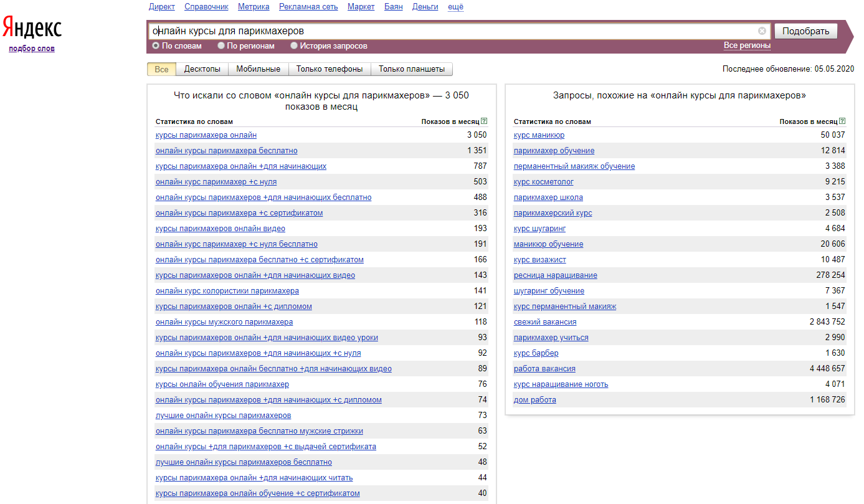Select the 'История запросов' radio button

click(x=294, y=45)
